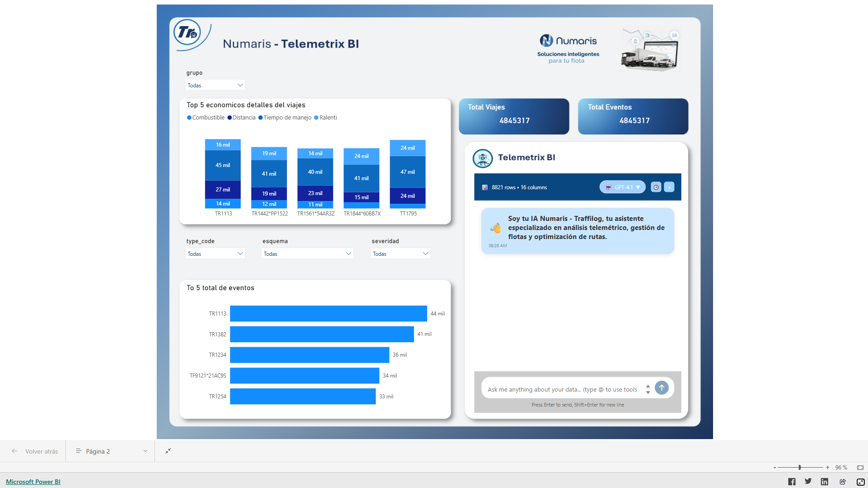This screenshot has width=868, height=488.
Task: Open the share dialog from the footer
Action: tap(843, 482)
